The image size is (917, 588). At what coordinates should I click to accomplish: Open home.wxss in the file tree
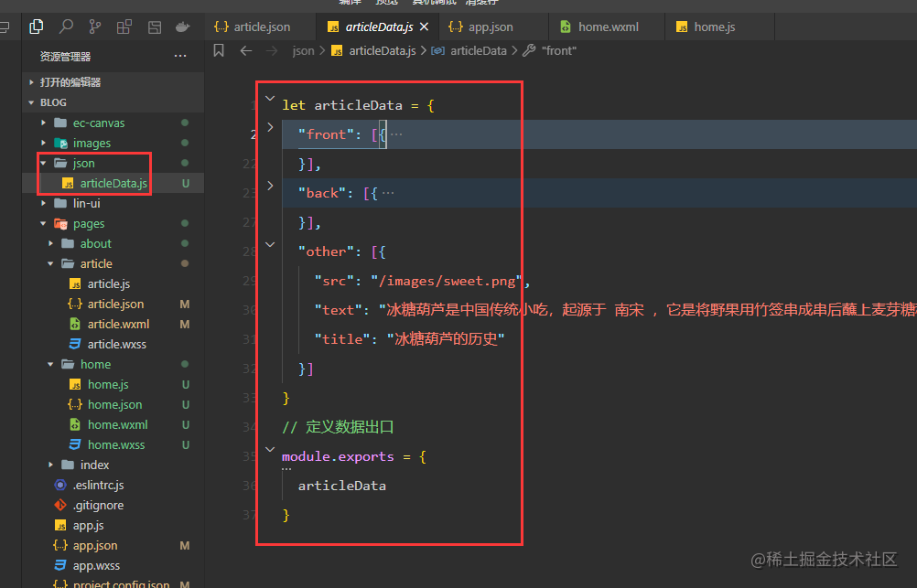(113, 444)
